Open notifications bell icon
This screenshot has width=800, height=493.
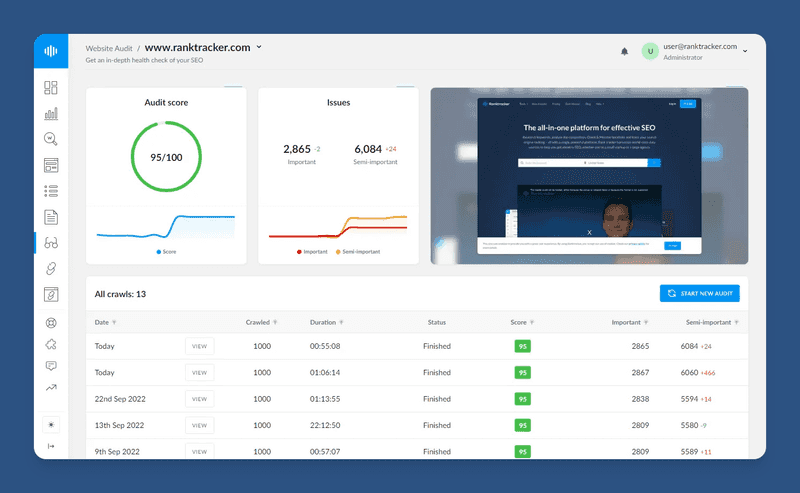tap(624, 52)
